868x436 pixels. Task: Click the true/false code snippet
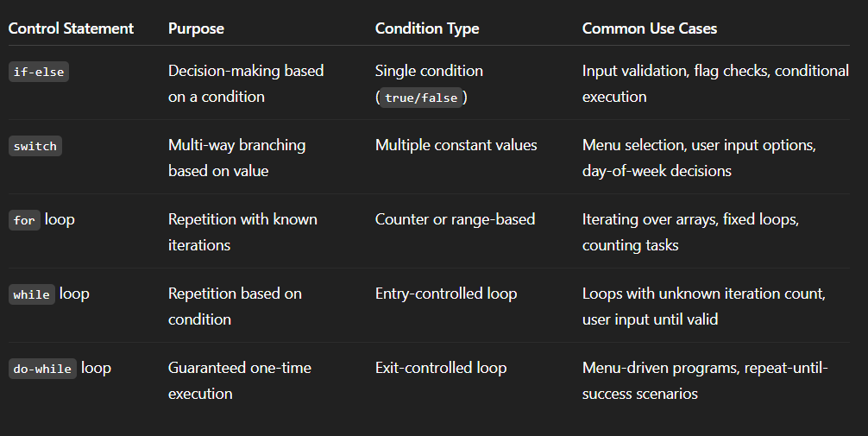421,98
